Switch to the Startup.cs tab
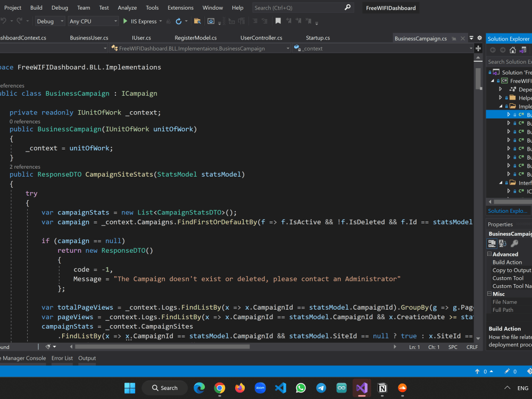532x399 pixels. click(x=318, y=38)
